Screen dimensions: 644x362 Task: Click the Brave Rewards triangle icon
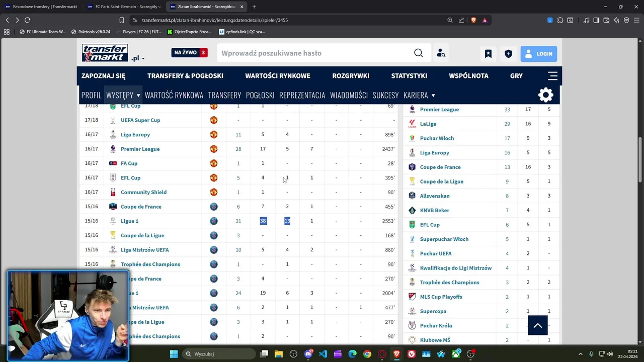click(x=485, y=20)
